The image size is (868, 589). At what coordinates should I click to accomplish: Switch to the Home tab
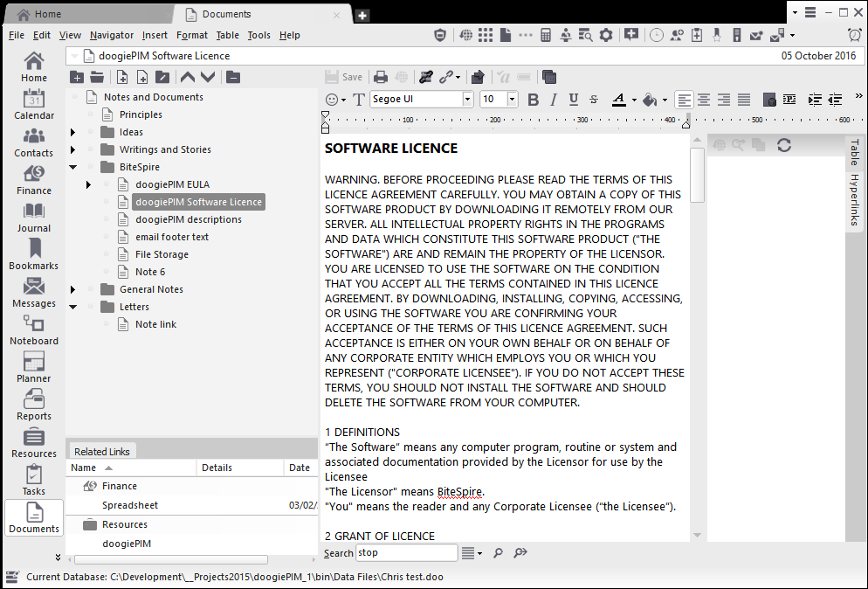pos(88,14)
